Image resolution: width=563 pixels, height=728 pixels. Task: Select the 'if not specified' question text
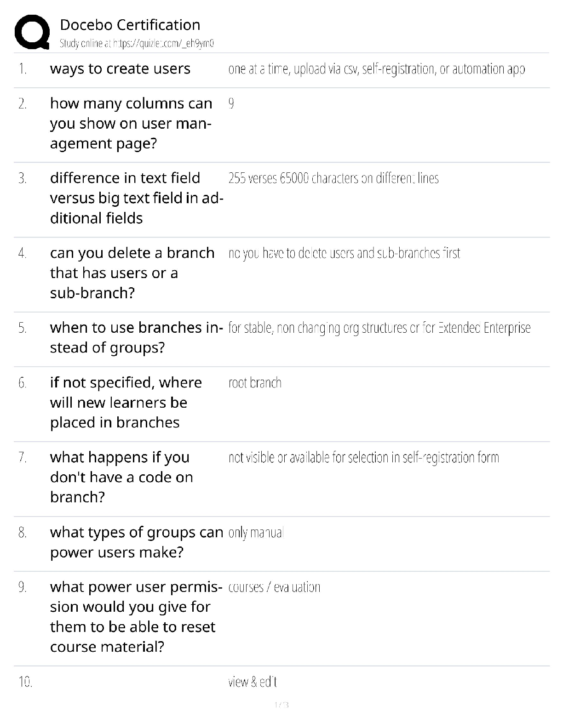click(x=126, y=402)
